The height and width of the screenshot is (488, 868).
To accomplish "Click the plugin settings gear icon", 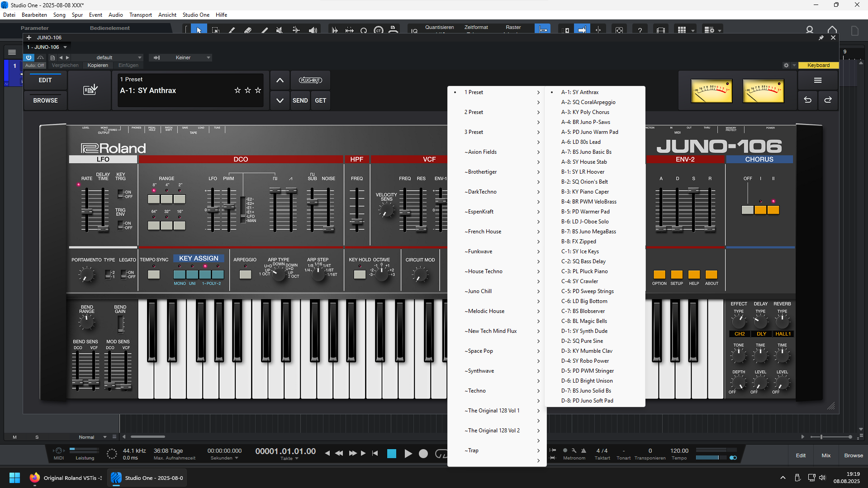I will (786, 65).
